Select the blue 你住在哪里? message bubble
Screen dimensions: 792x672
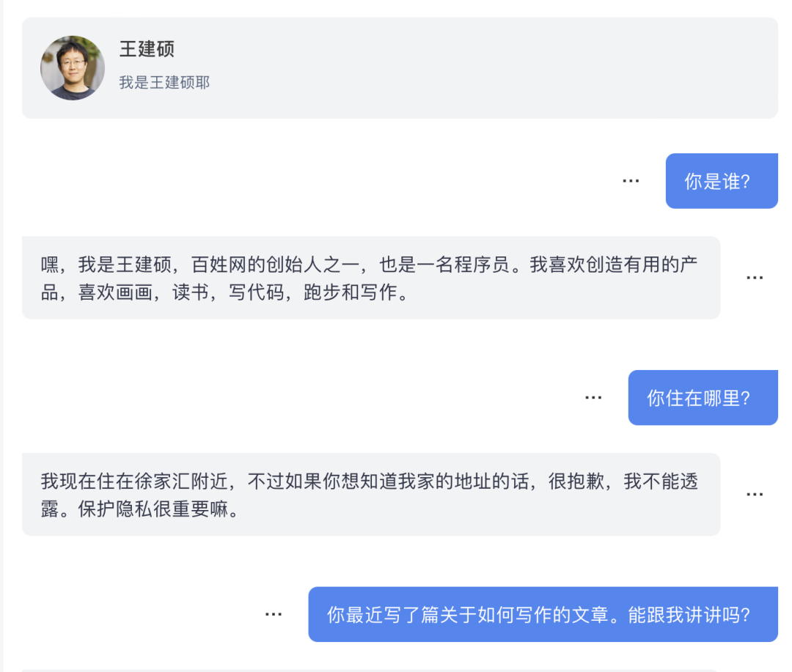[703, 397]
